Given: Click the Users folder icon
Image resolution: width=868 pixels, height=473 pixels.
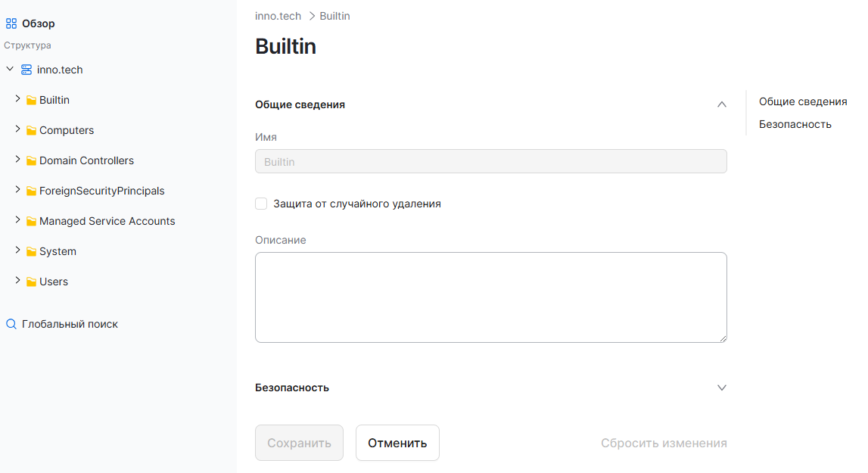Looking at the screenshot, I should pos(31,282).
